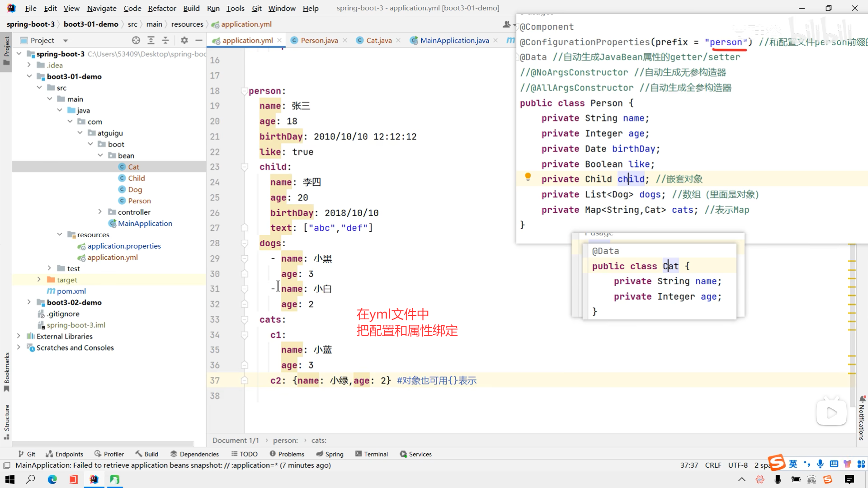Hide the Project panel with the minus icon
Screen dimensions: 868x488
[x=198, y=40]
